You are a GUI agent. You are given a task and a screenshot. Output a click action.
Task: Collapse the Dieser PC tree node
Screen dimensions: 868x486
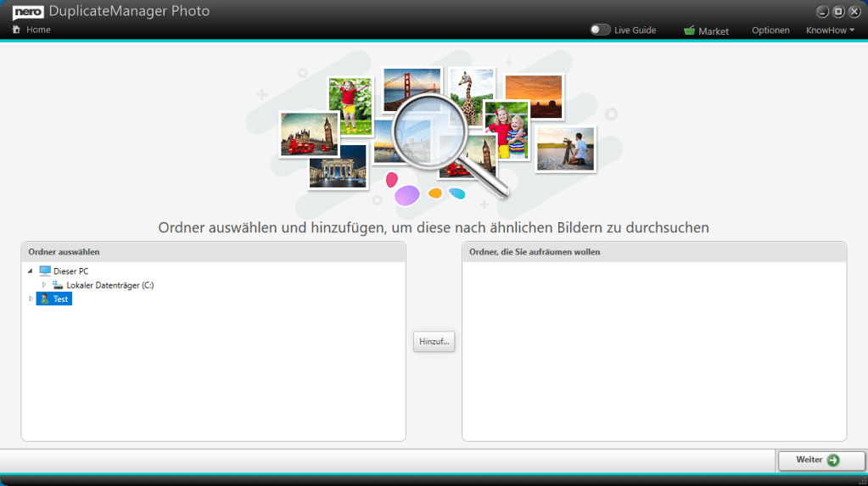point(31,271)
